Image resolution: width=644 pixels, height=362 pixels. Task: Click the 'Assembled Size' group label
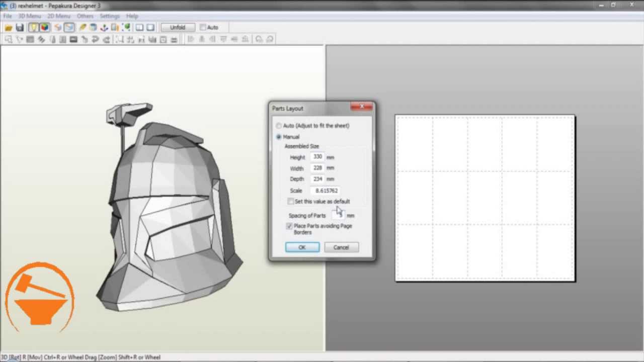(x=302, y=146)
